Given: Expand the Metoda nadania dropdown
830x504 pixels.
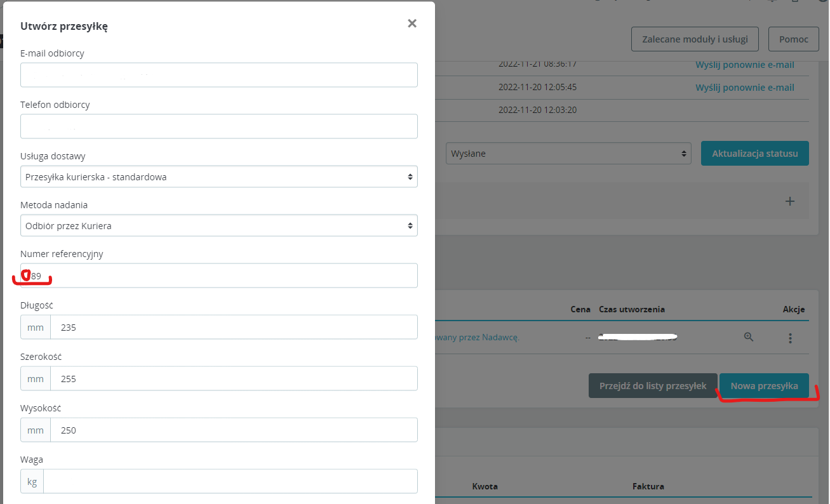Looking at the screenshot, I should [219, 225].
